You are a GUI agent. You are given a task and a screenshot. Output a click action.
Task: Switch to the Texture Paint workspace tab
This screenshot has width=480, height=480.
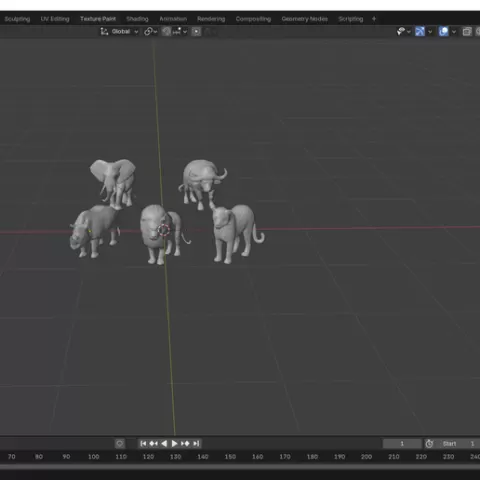pyautogui.click(x=98, y=19)
